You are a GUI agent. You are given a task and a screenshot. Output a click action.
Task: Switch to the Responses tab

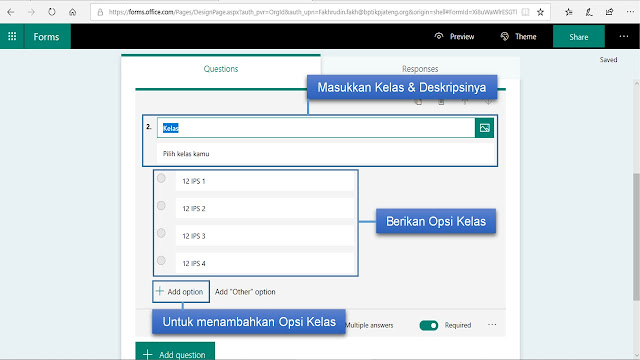tap(420, 69)
